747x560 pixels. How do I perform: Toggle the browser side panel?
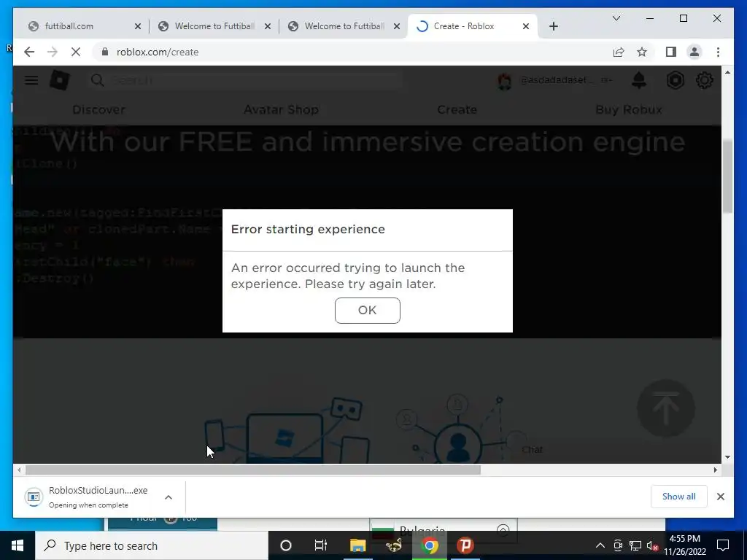[671, 52]
